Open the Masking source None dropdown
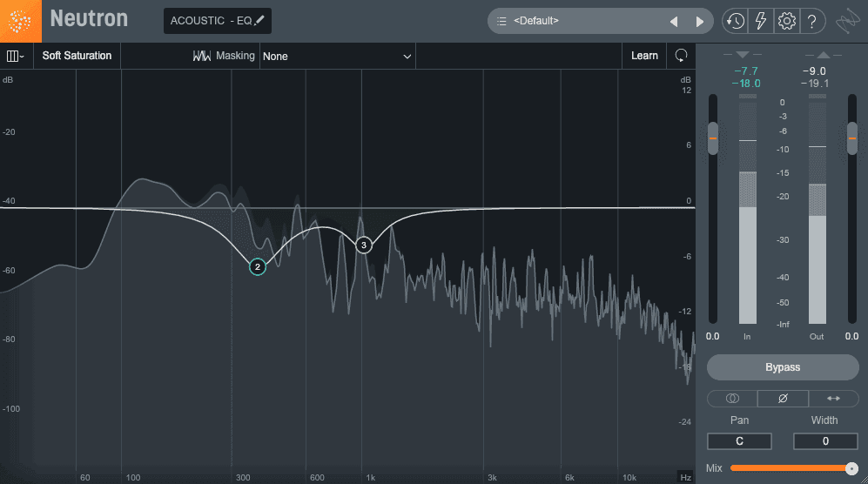 (x=337, y=56)
